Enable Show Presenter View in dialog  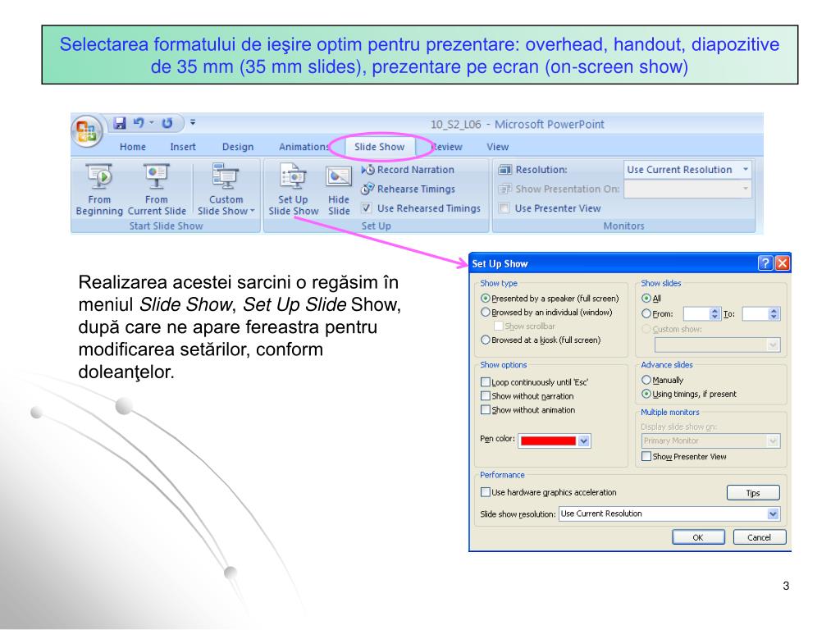click(646, 456)
